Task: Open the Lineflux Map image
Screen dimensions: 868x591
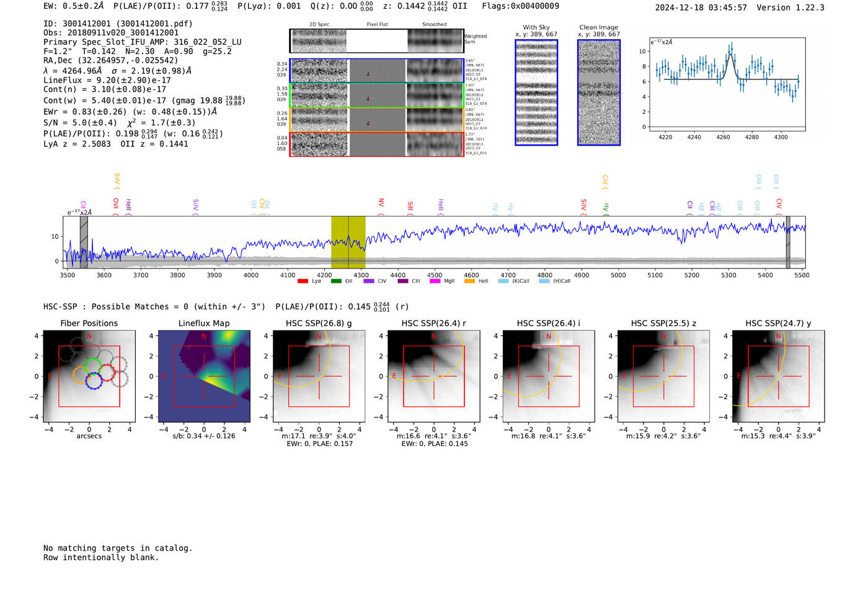Action: coord(204,376)
